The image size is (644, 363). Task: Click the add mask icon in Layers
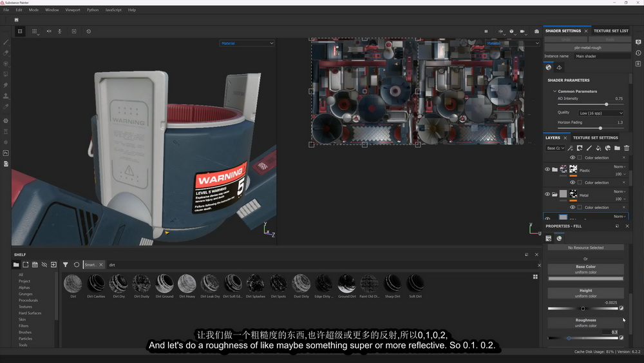point(580,148)
